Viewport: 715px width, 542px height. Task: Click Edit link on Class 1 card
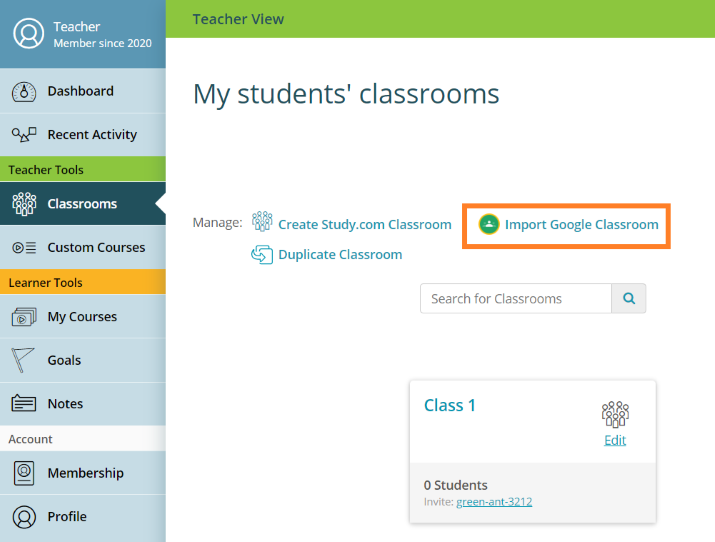[x=615, y=440]
